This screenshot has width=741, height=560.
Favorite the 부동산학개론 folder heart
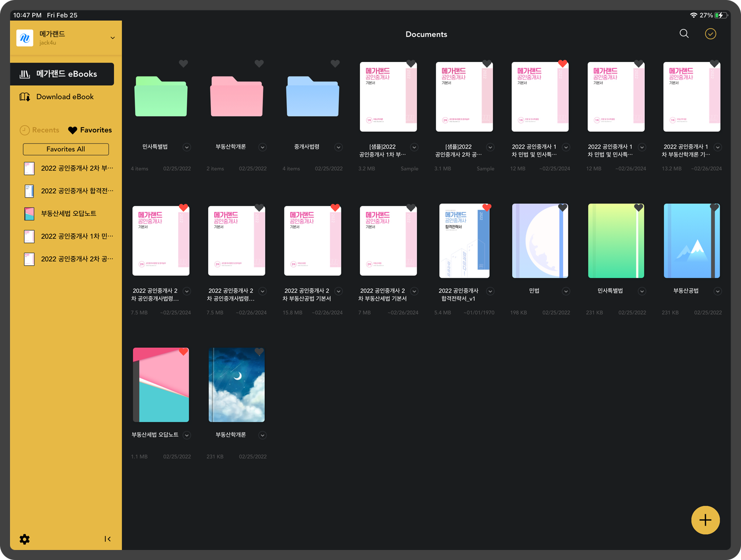tap(259, 64)
